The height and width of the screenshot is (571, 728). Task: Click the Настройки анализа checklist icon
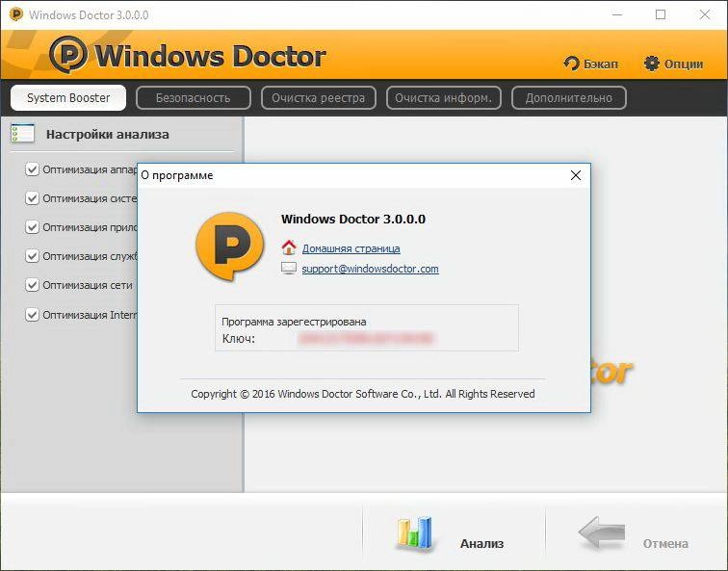(22, 134)
